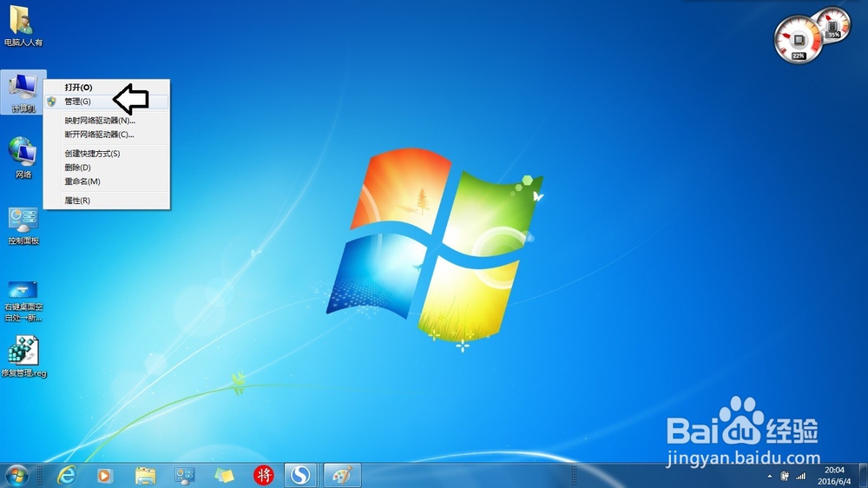The width and height of the screenshot is (868, 488).
Task: Open the Windows Start orb
Action: [16, 475]
